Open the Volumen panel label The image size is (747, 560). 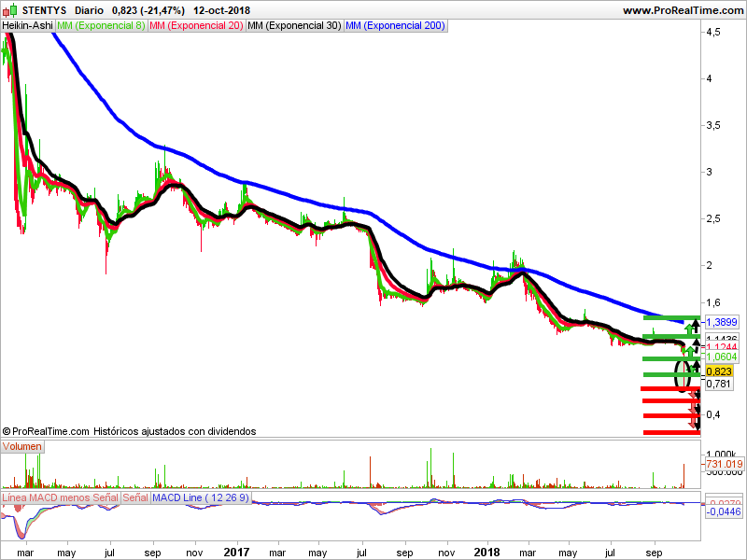pos(22,447)
